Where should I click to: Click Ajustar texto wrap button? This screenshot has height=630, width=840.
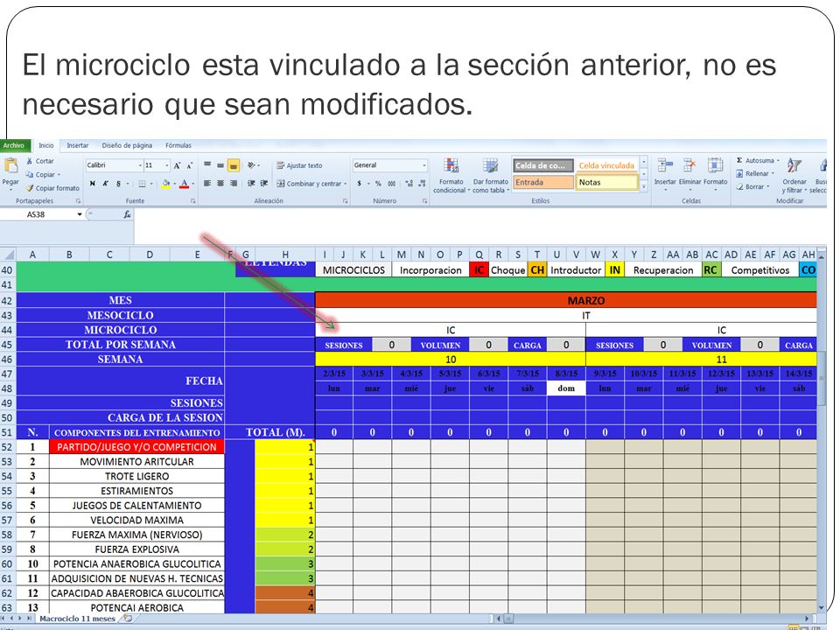(299, 165)
